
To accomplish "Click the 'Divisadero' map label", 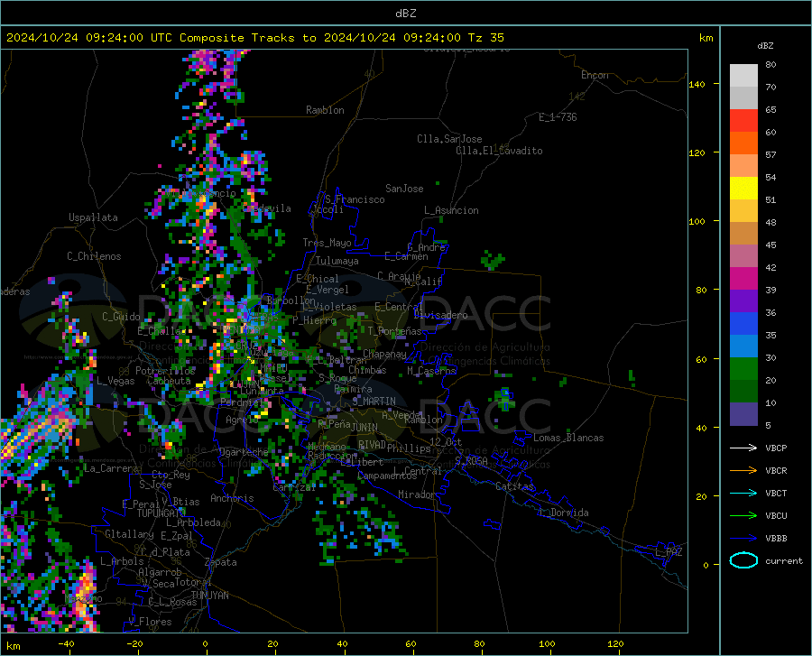I will (440, 315).
